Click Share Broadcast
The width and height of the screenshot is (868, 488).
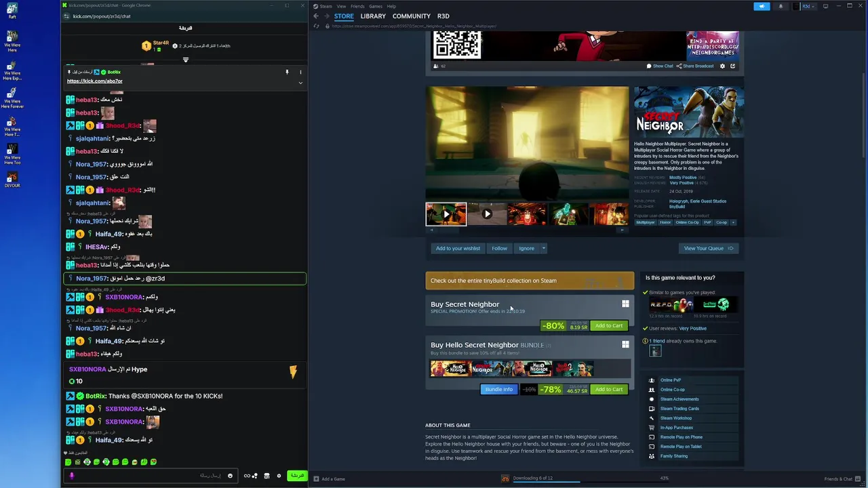pos(695,66)
